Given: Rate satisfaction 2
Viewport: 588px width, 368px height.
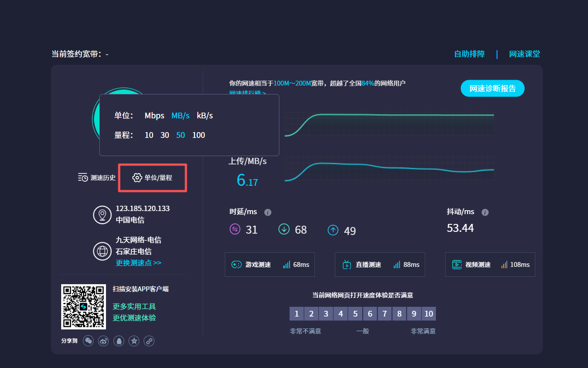Looking at the screenshot, I should 311,314.
